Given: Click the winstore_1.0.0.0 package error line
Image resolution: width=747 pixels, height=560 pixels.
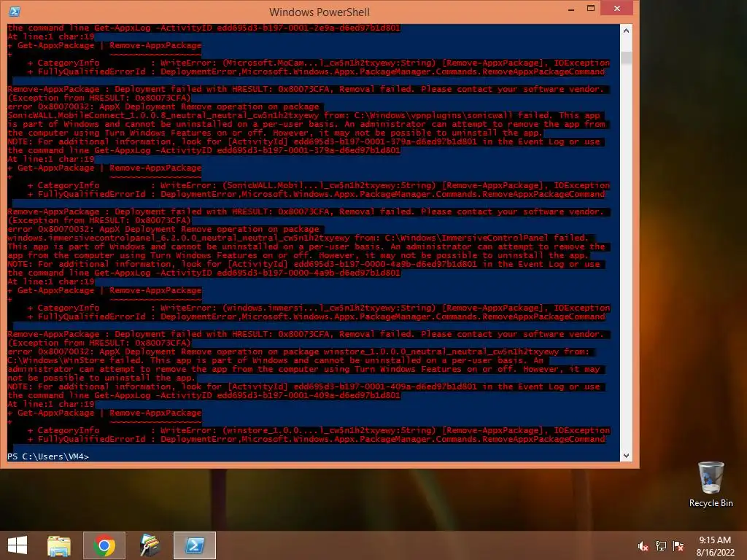Looking at the screenshot, I should pyautogui.click(x=298, y=351).
